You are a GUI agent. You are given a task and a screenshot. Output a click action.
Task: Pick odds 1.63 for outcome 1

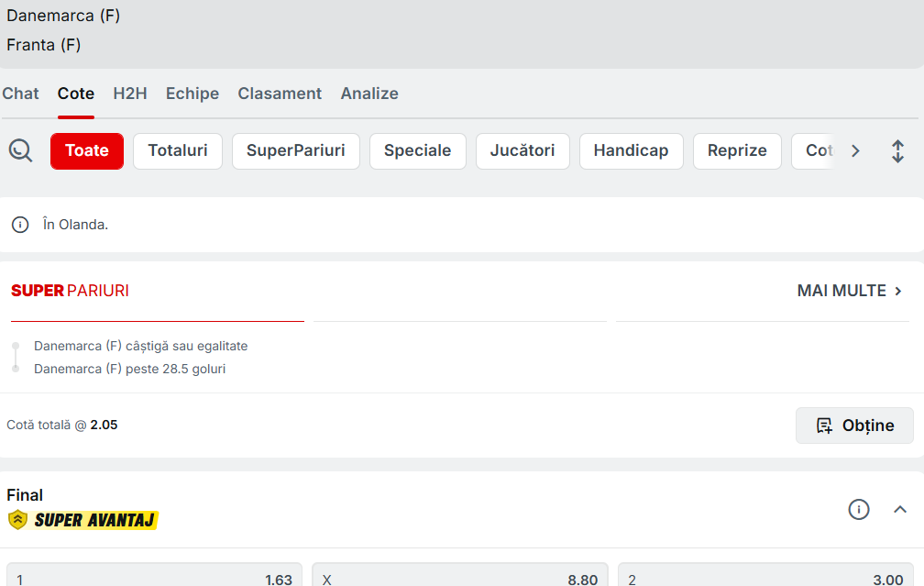point(154,576)
